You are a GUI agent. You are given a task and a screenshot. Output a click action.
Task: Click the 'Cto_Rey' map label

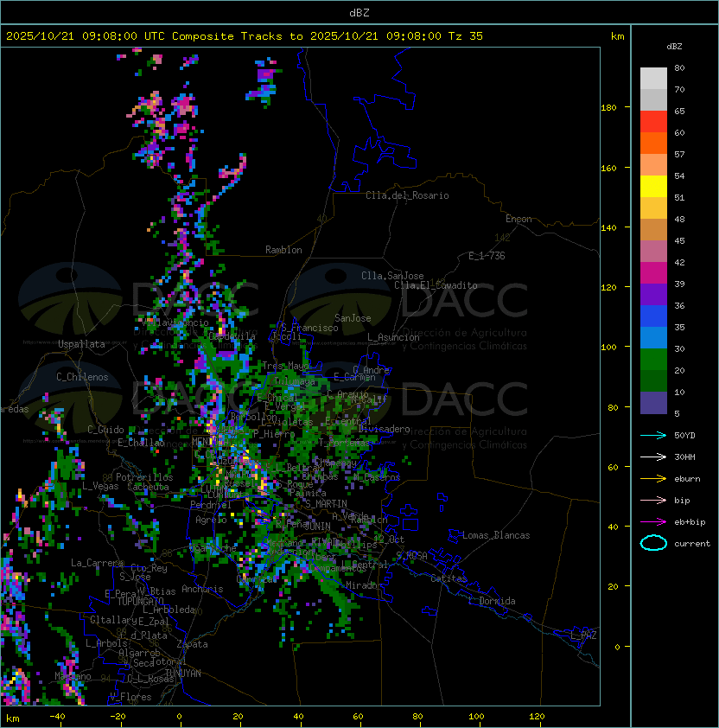click(149, 568)
